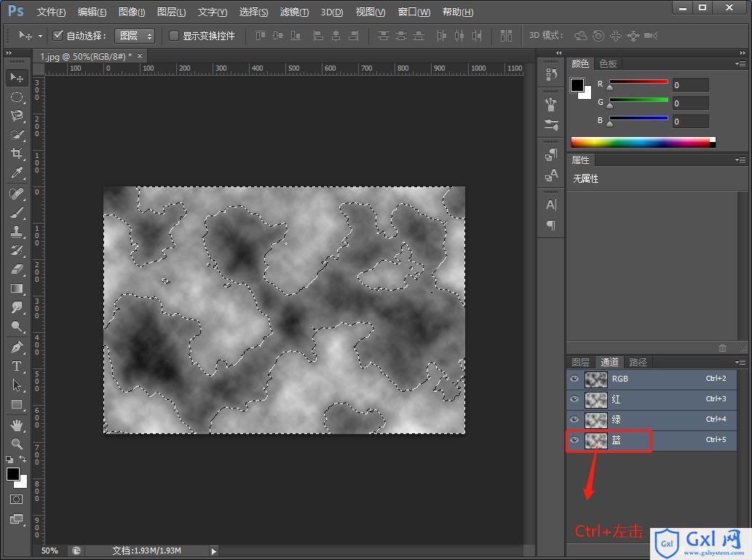Screen dimensions: 752x560
Task: Select the Spot Healing Brush tool
Action: [x=17, y=194]
